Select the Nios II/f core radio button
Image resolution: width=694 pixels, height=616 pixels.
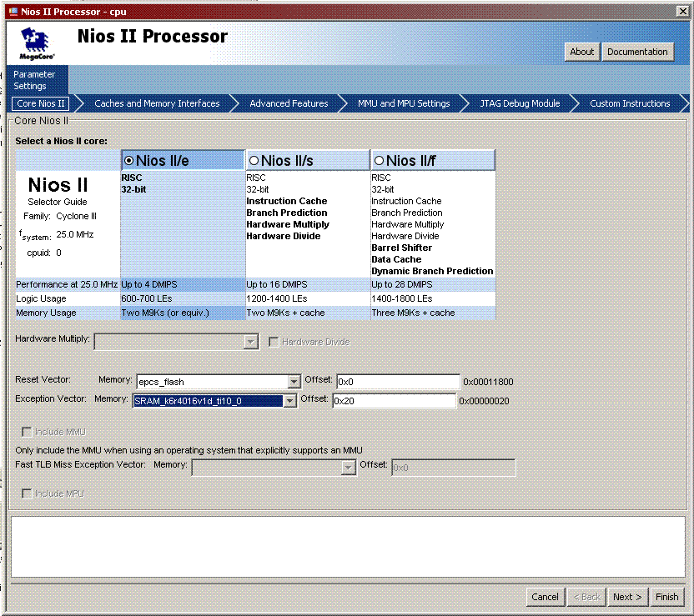click(380, 161)
